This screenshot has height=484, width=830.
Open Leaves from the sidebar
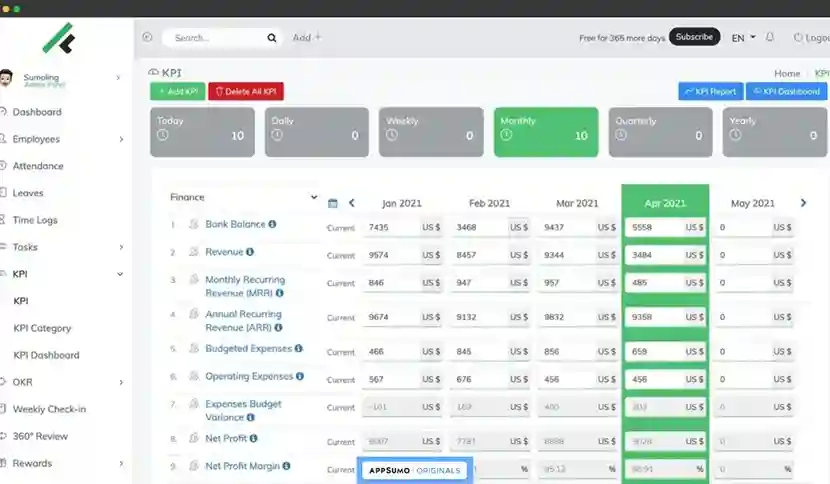pos(28,193)
